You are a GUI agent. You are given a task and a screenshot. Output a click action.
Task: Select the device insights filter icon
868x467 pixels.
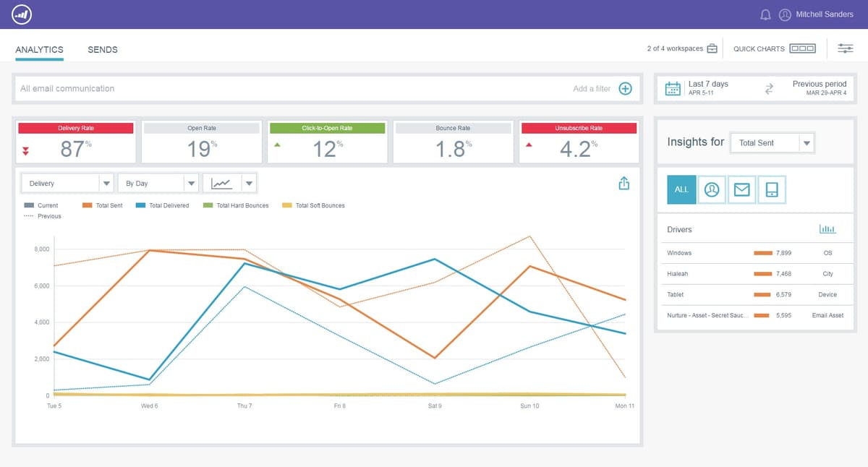pos(770,189)
